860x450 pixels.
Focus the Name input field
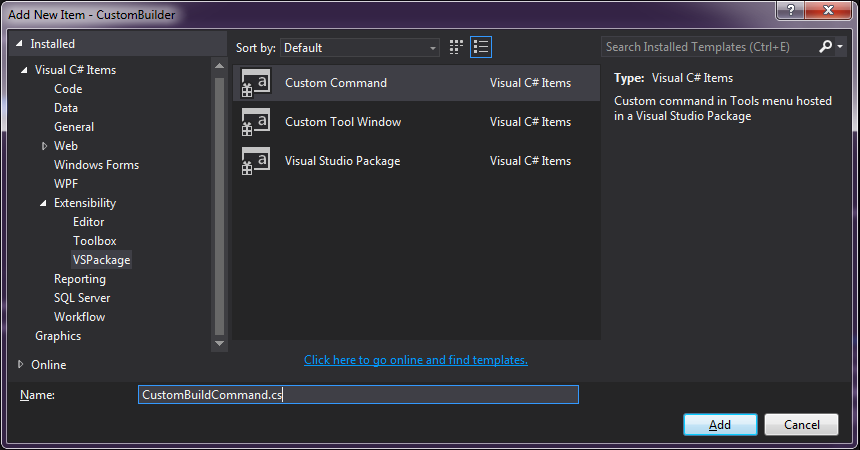tap(358, 395)
